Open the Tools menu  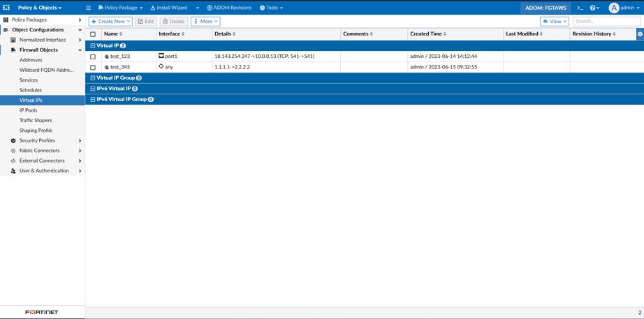[272, 8]
